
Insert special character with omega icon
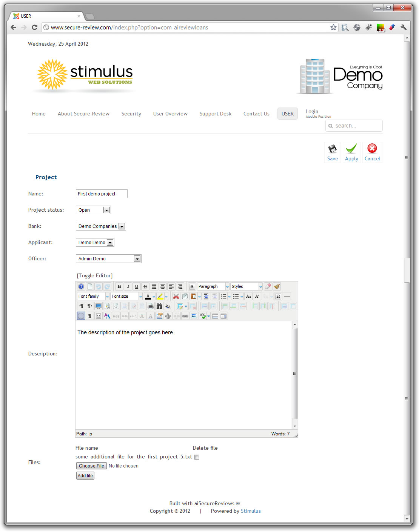point(278,297)
